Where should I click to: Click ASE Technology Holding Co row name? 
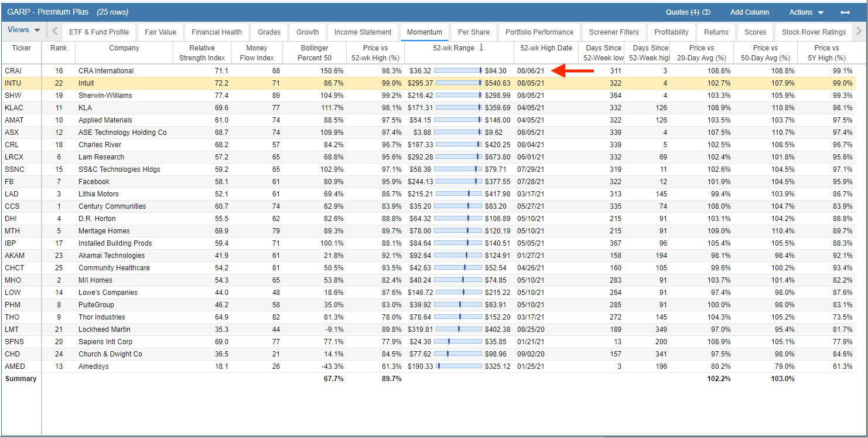click(x=122, y=133)
